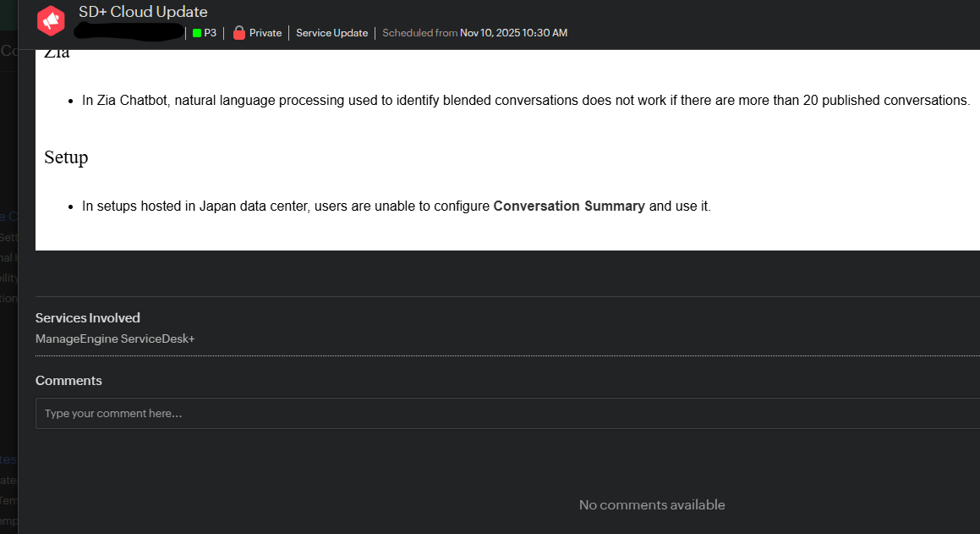Click the green P3 priority indicator
Viewport: 980px width, 534px height.
point(197,33)
